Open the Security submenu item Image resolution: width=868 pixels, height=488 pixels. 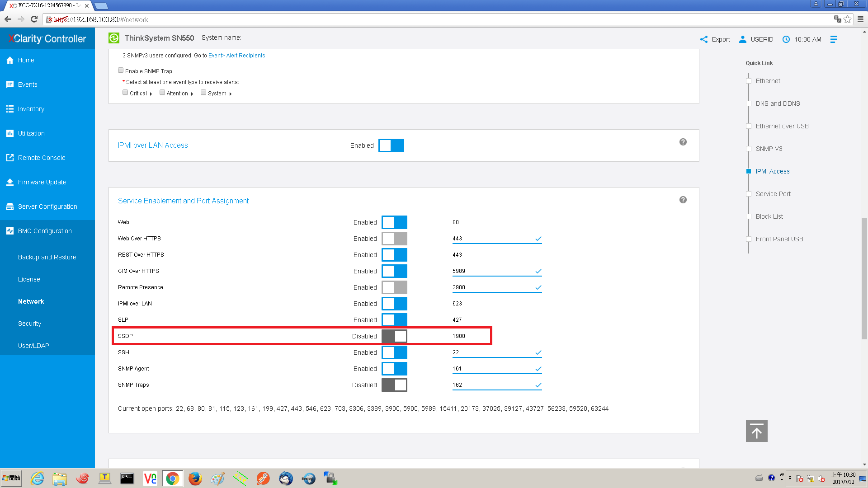(29, 324)
